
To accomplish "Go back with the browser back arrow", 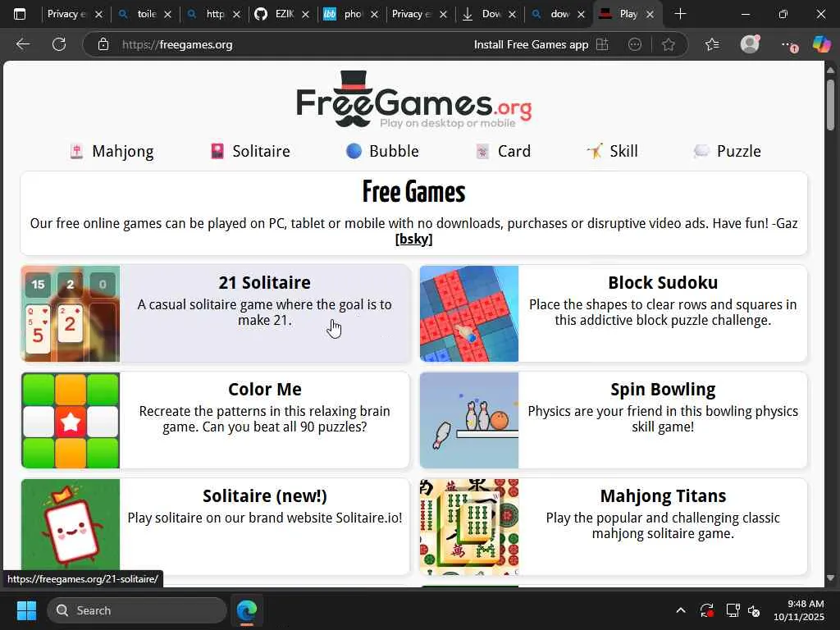I will tap(22, 44).
